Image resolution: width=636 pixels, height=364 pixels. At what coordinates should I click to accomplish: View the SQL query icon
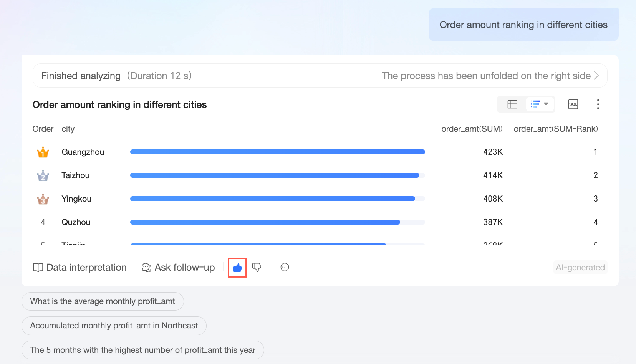573,104
